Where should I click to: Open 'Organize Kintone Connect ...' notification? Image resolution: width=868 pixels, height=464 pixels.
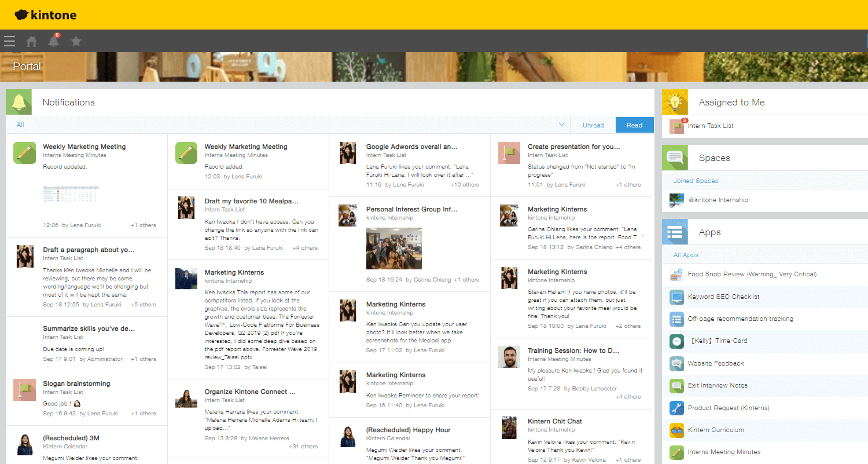click(x=250, y=392)
